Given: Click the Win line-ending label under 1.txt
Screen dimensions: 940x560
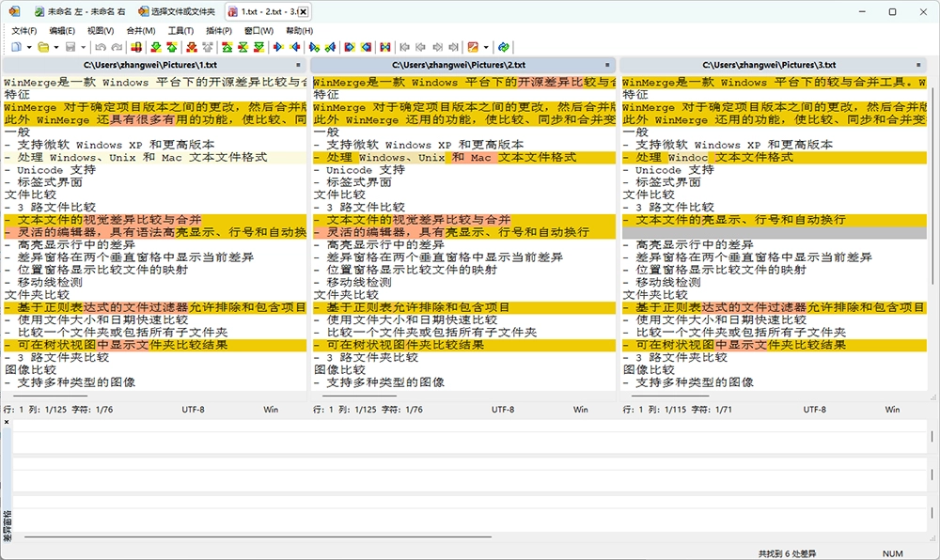Looking at the screenshot, I should 271,410.
